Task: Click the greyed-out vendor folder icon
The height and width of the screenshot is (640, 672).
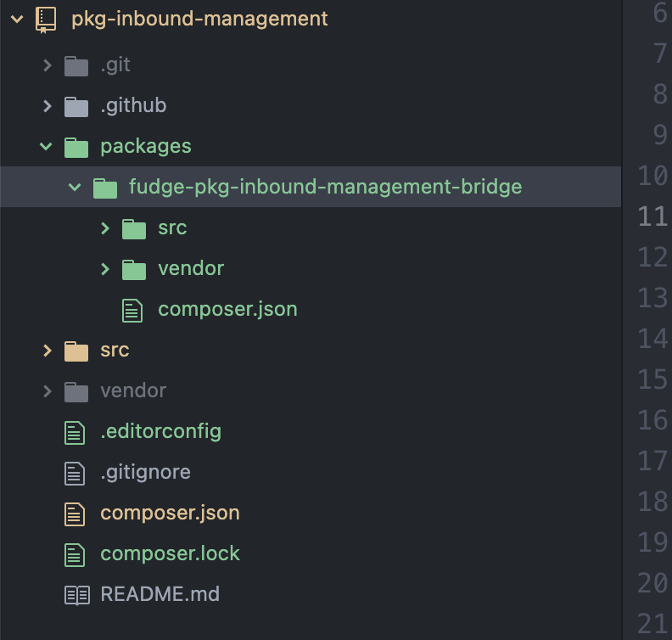Action: 76,392
